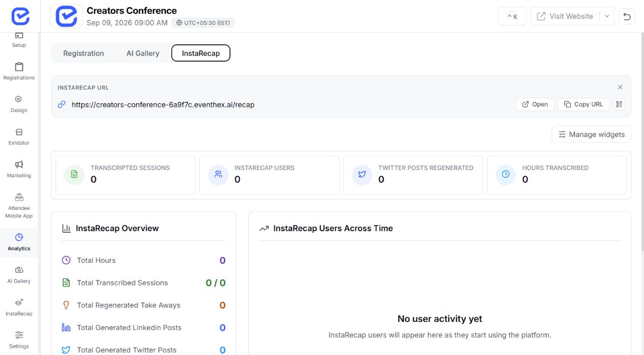The width and height of the screenshot is (644, 355).
Task: Select Analytics in the sidebar
Action: (19, 242)
